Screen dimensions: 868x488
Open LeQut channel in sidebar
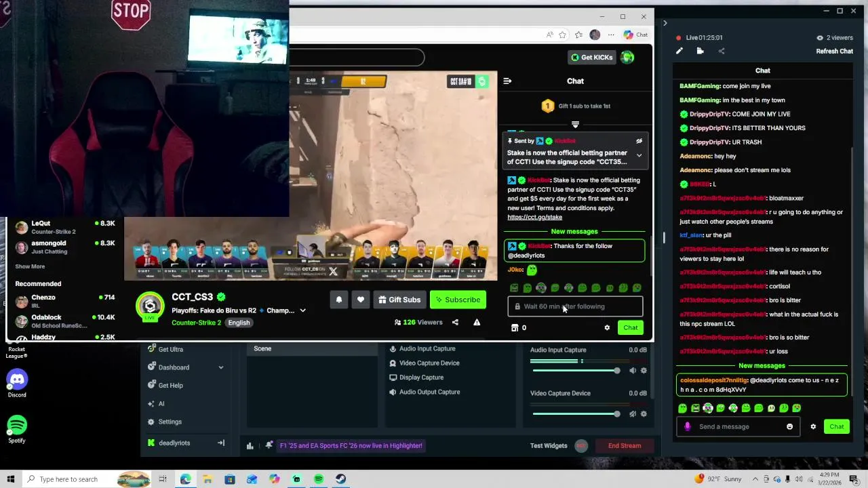64,227
